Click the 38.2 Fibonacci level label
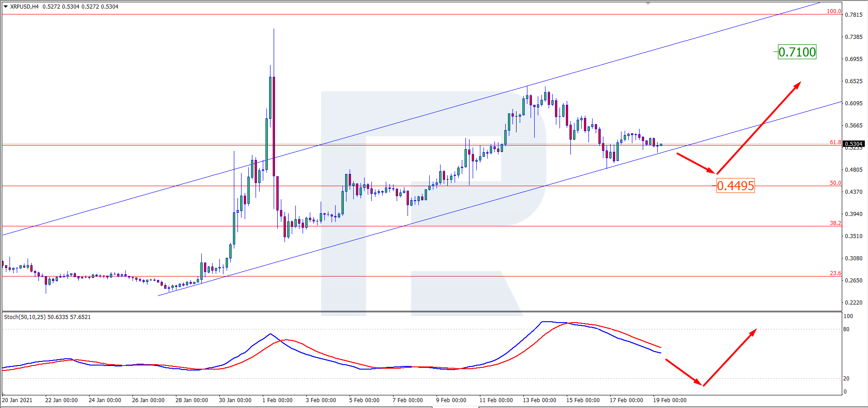The height and width of the screenshot is (408, 868). click(835, 223)
